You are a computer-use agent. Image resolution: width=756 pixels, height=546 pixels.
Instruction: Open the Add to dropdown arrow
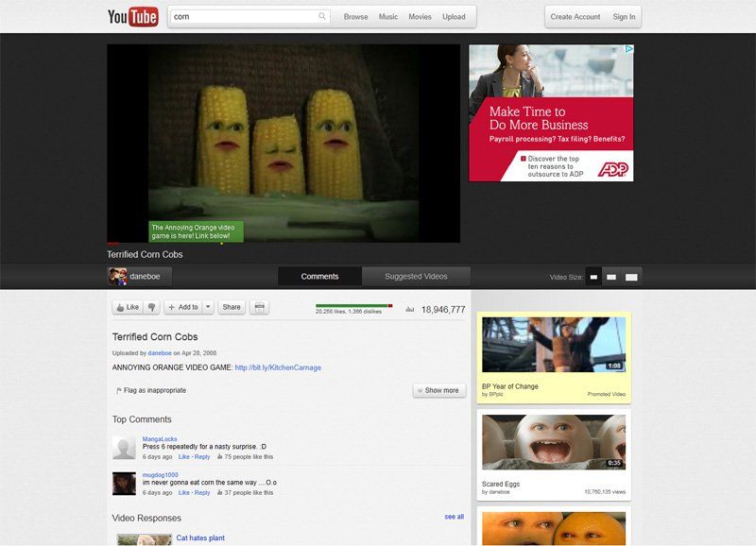click(x=208, y=307)
